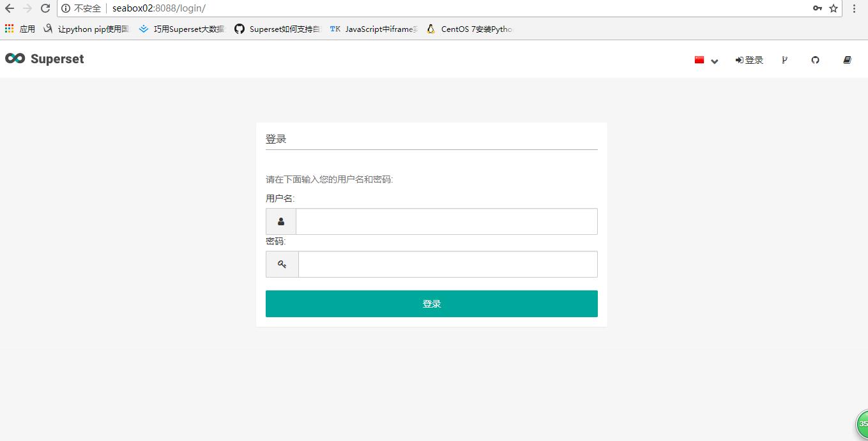This screenshot has height=441, width=868.
Task: Click the text "请在下面输入您的用户名和密码:"
Action: [330, 179]
